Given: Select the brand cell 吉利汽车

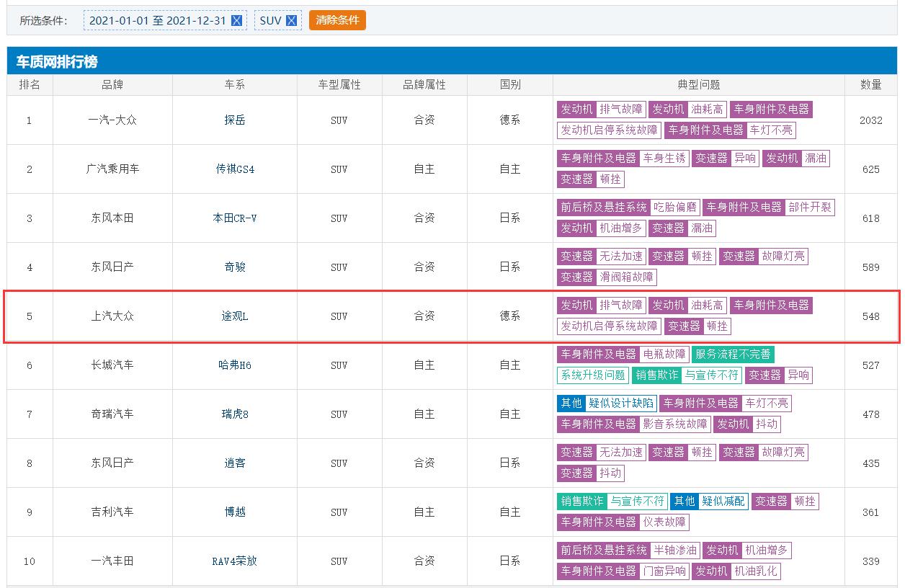Looking at the screenshot, I should pos(112,512).
